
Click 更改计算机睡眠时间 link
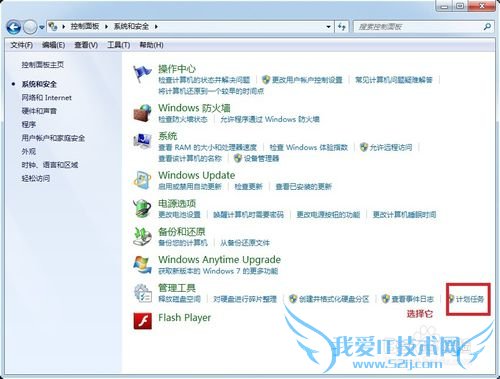point(404,215)
